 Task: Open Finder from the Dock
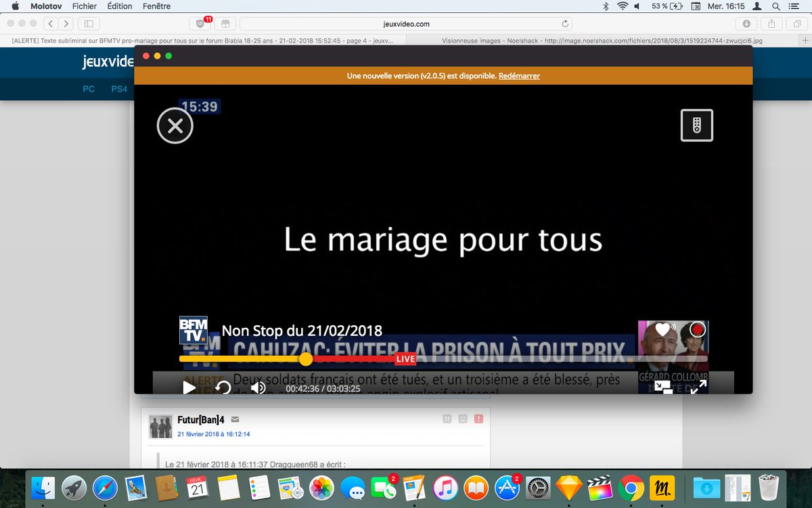click(x=44, y=488)
